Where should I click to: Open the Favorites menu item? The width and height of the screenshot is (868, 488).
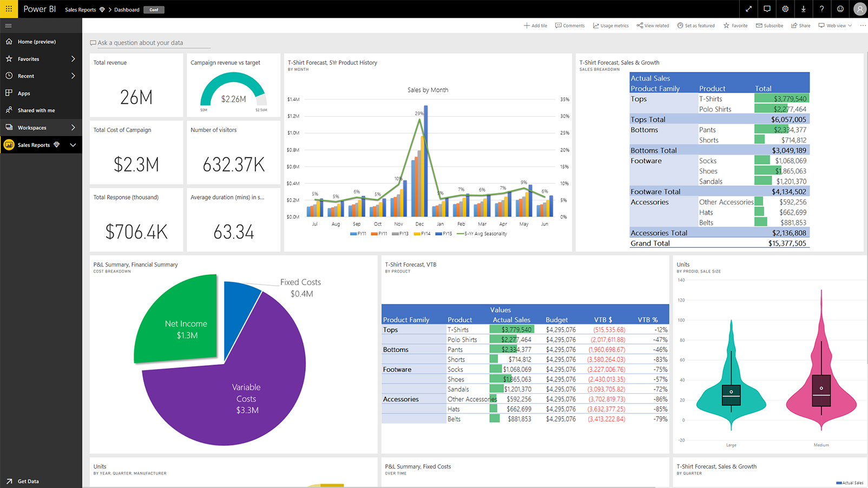point(28,58)
